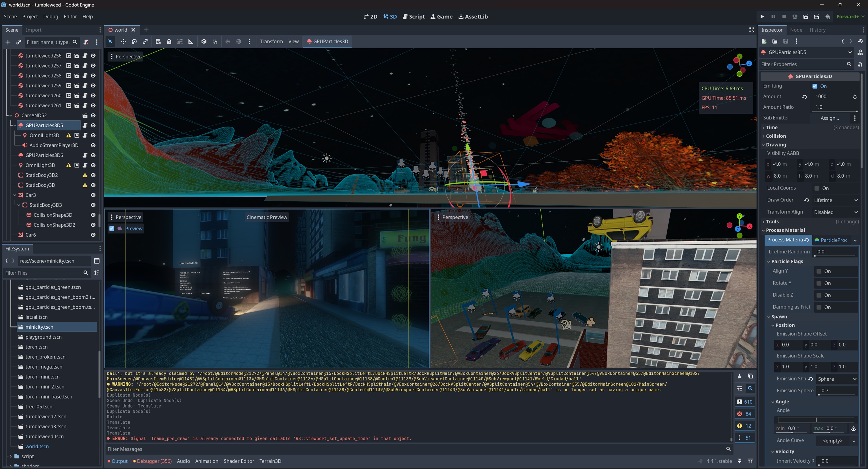Open the Debug menu

(x=51, y=16)
